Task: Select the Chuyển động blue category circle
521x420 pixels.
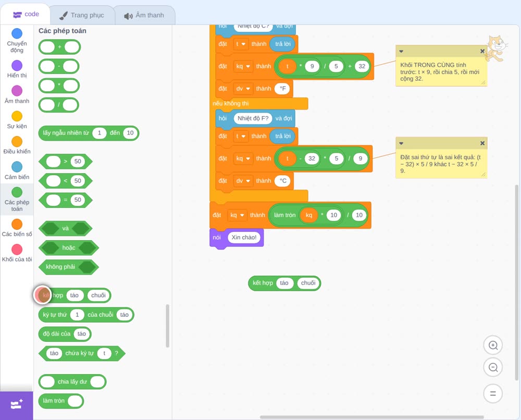Action: [x=17, y=33]
